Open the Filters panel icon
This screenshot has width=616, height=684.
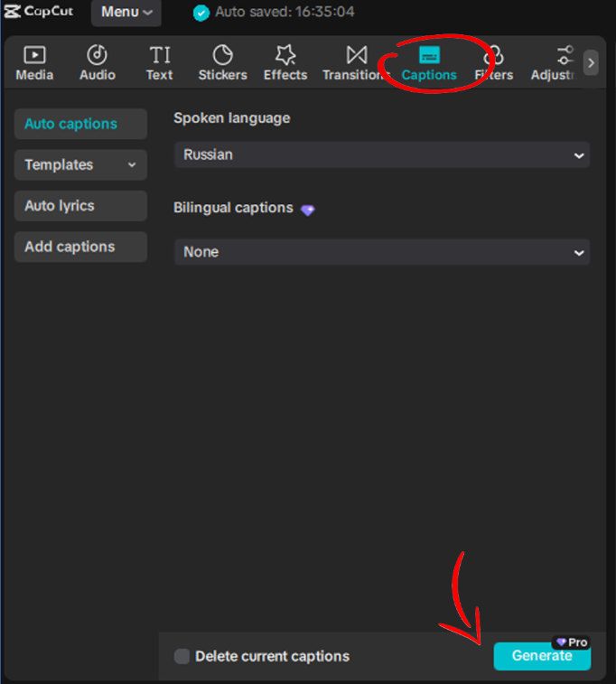pyautogui.click(x=494, y=55)
